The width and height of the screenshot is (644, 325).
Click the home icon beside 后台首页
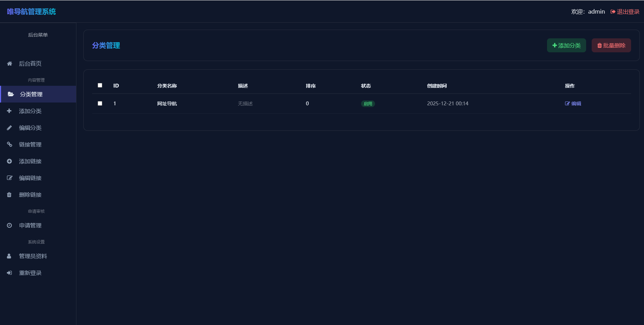click(9, 63)
